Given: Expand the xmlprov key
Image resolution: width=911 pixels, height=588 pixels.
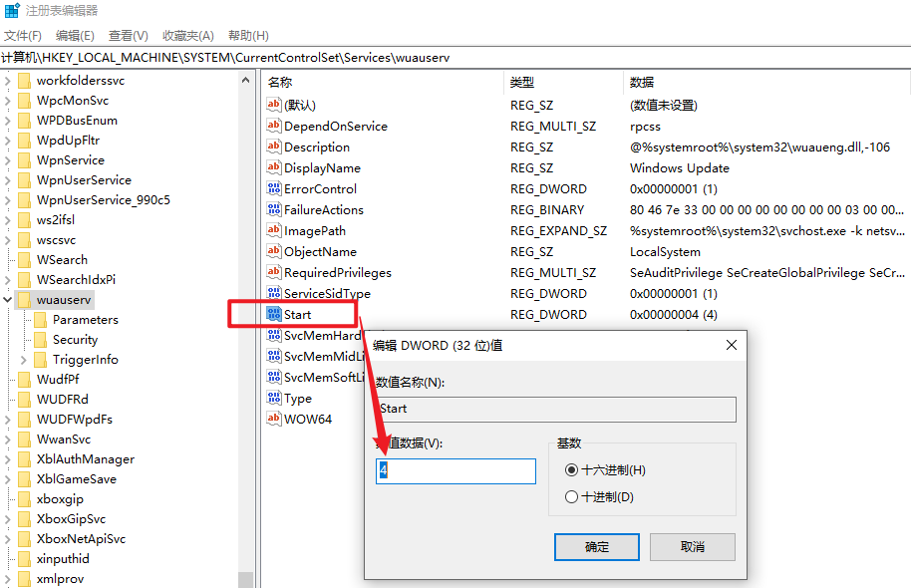Looking at the screenshot, I should tap(8, 579).
